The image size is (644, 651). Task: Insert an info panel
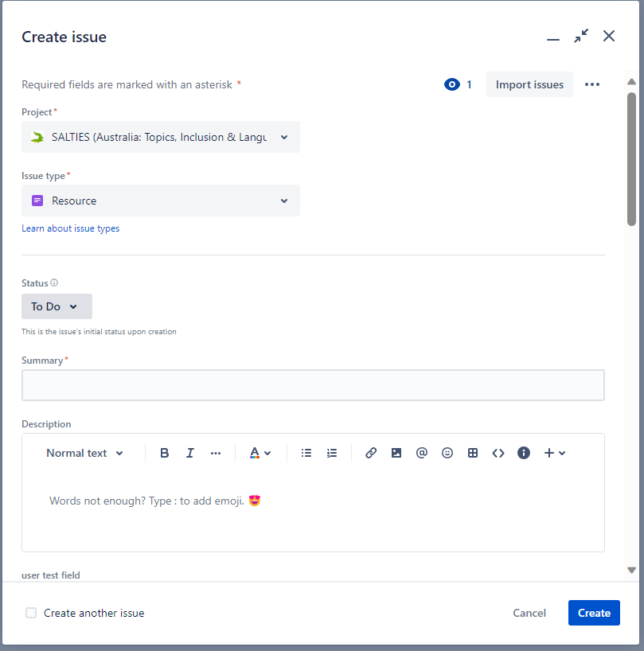524,453
